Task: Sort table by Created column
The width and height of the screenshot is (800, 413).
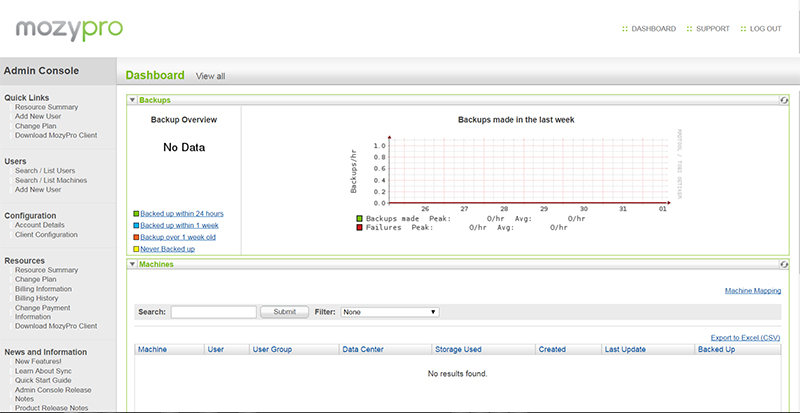Action: coord(552,350)
